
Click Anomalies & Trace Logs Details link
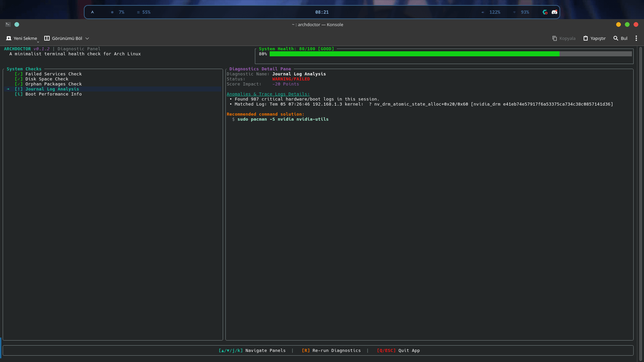(x=268, y=94)
